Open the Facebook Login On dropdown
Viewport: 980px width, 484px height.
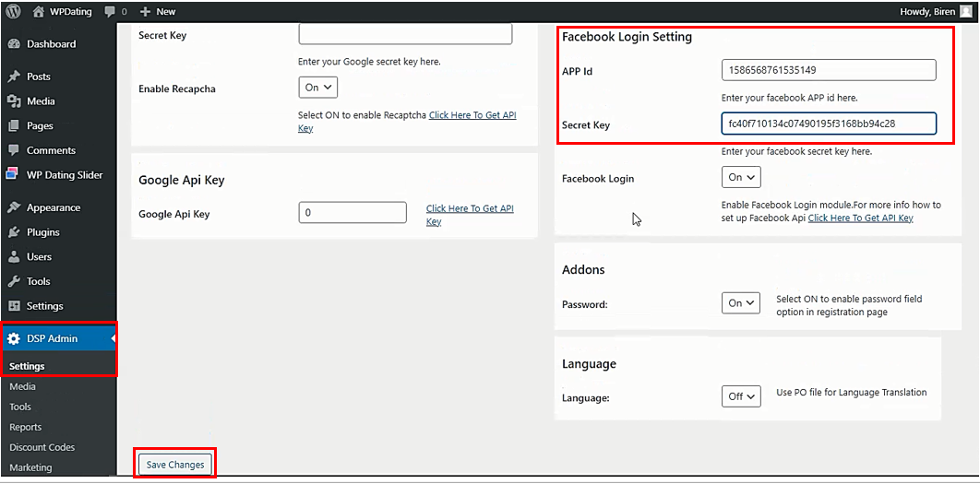pyautogui.click(x=741, y=177)
